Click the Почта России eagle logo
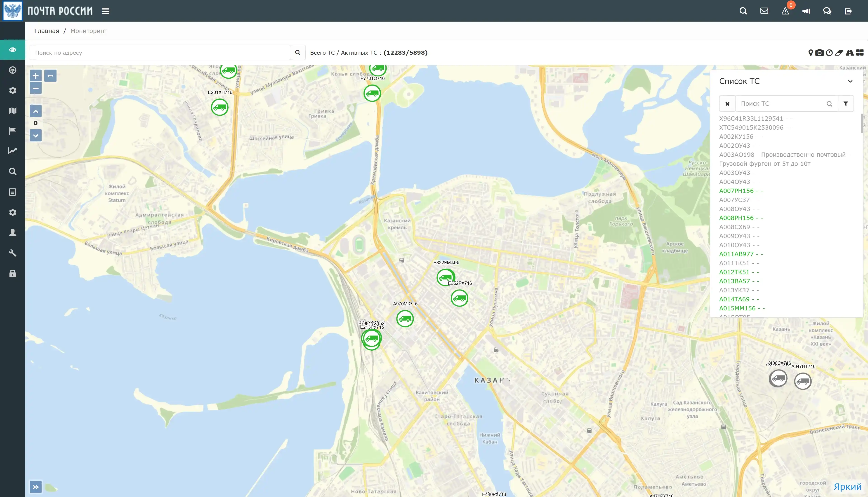 coord(13,11)
